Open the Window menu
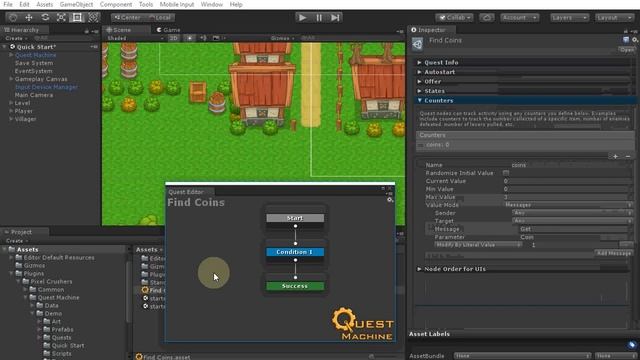Viewport: 640px width, 360px height. click(211, 4)
